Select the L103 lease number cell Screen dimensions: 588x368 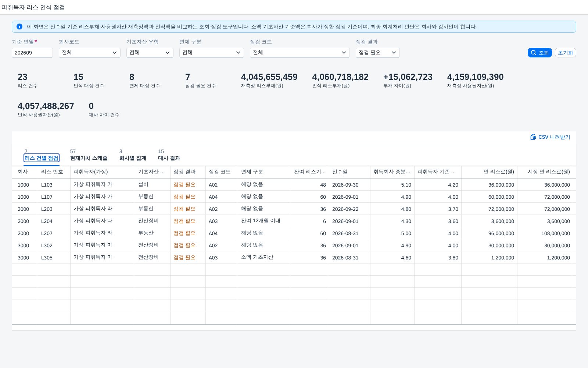[x=54, y=185]
